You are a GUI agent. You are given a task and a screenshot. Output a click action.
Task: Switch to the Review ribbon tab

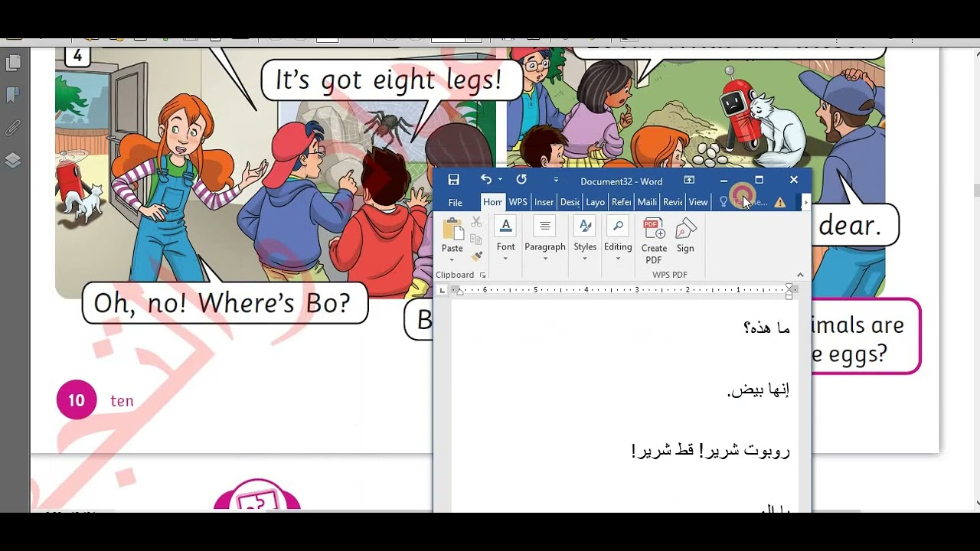672,202
